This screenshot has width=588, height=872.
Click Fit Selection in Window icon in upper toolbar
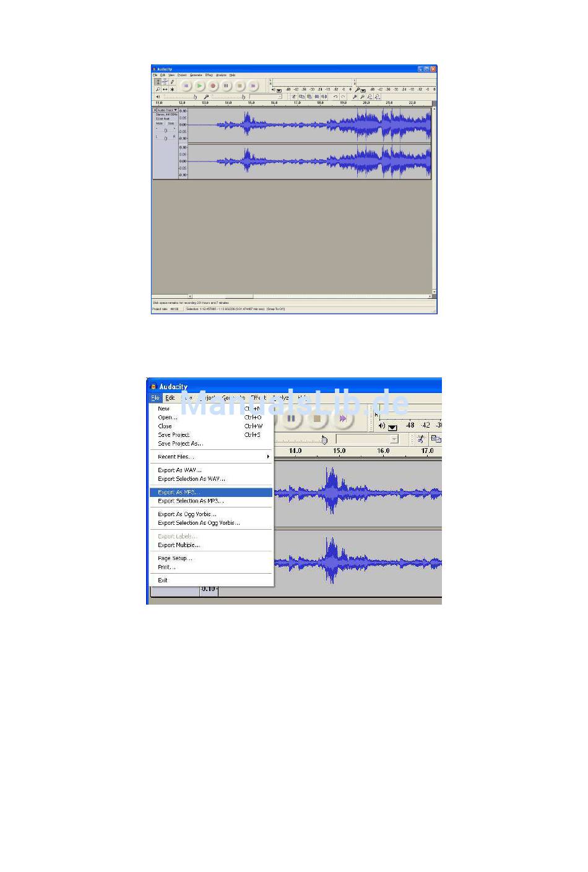coord(370,97)
